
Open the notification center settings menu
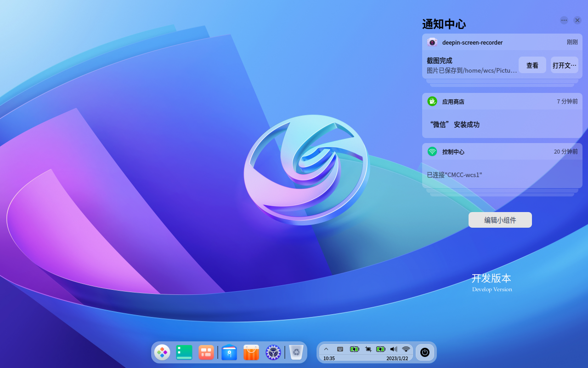pyautogui.click(x=564, y=20)
